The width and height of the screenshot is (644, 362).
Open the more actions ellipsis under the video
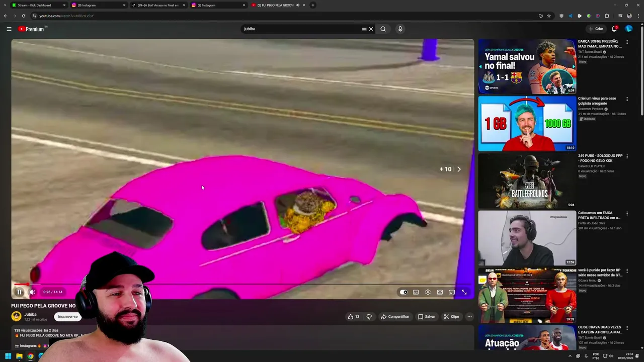coord(469,317)
